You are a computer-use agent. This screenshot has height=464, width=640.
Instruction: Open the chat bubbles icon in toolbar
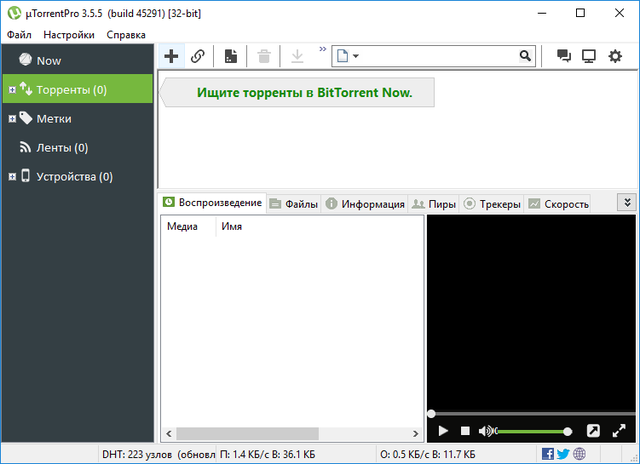[562, 56]
